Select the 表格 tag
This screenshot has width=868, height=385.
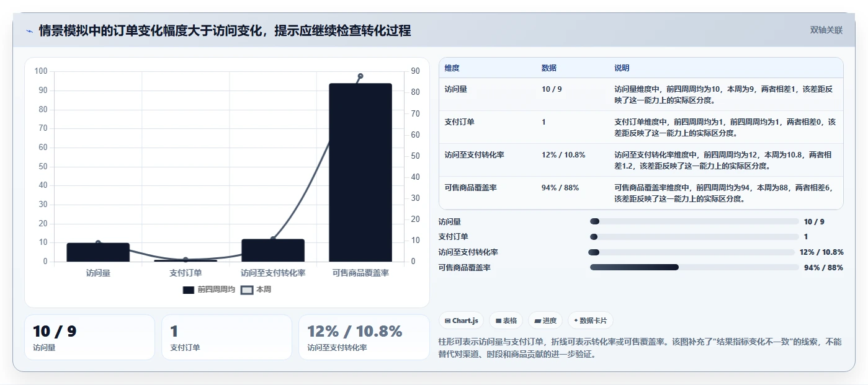click(x=506, y=321)
